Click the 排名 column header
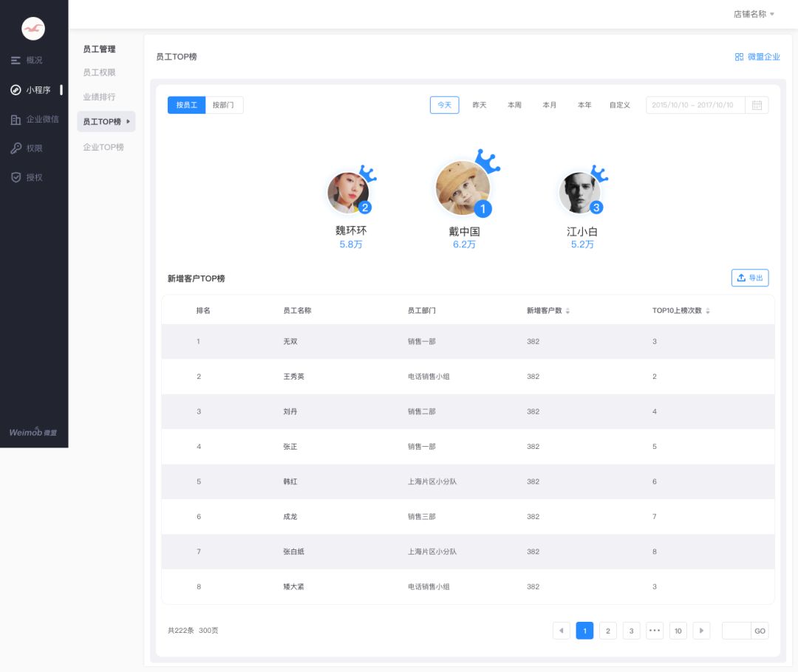798x672 pixels. (x=203, y=310)
